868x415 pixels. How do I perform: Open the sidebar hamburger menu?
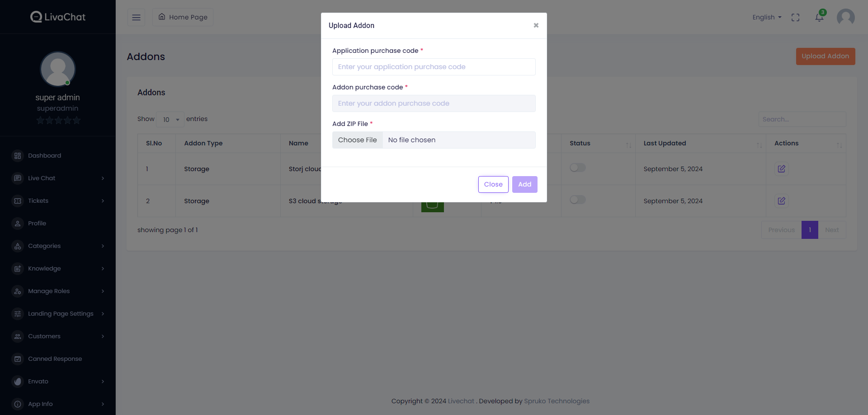[136, 17]
